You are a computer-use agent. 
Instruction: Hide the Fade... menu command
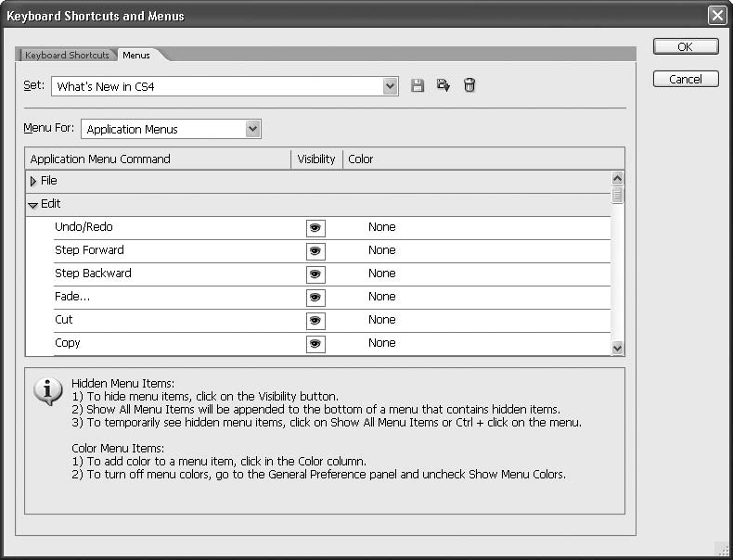click(315, 297)
